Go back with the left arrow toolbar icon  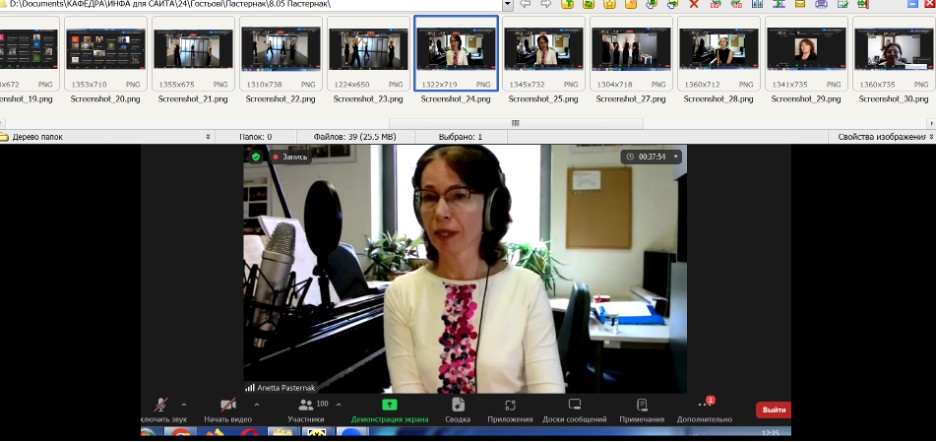(525, 4)
